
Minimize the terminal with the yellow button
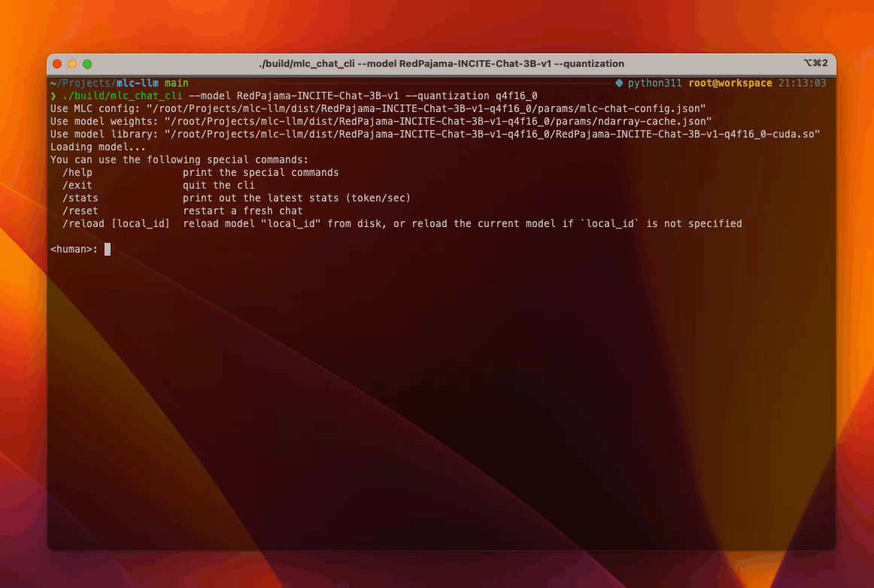point(72,64)
